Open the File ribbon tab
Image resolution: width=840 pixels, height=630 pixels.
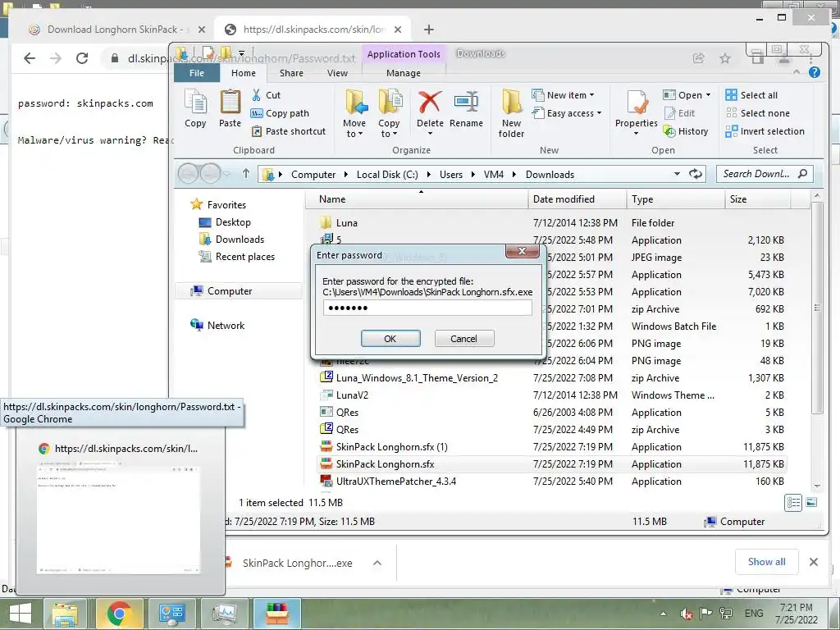(x=197, y=73)
